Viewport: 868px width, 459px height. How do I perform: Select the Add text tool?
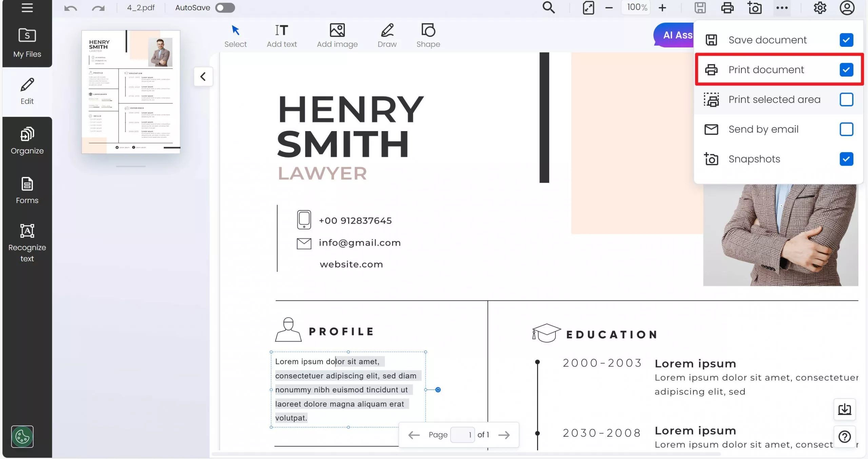282,36
